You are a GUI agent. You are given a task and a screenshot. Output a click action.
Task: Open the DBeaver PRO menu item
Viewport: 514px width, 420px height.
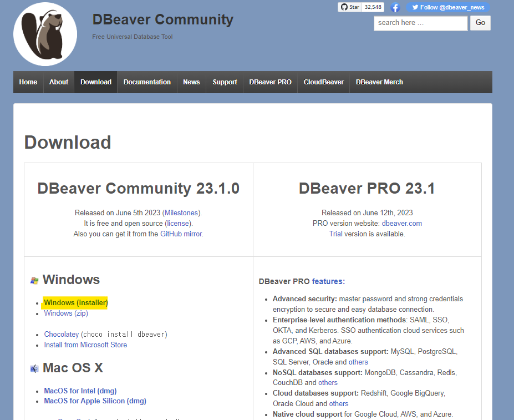[x=271, y=82]
